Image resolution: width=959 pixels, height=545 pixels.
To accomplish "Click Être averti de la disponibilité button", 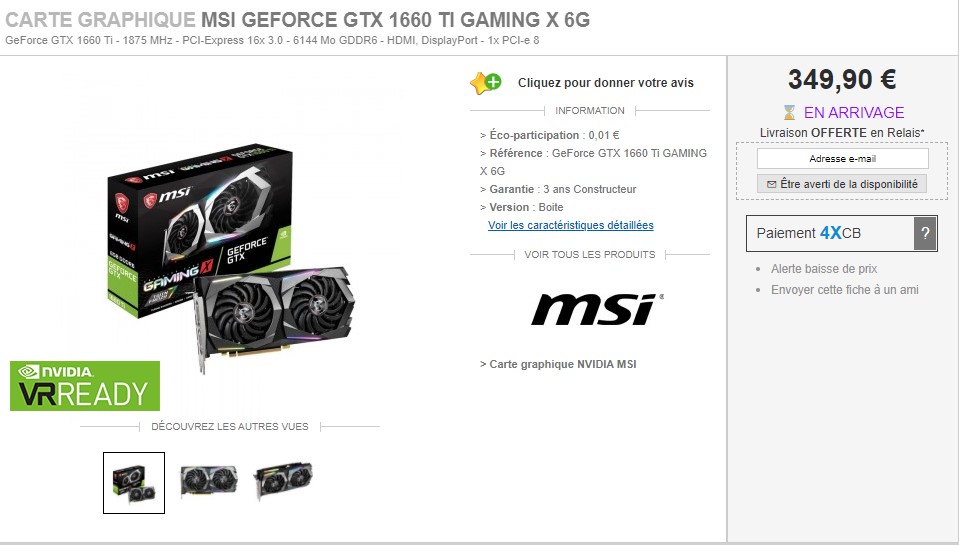I will (x=842, y=184).
